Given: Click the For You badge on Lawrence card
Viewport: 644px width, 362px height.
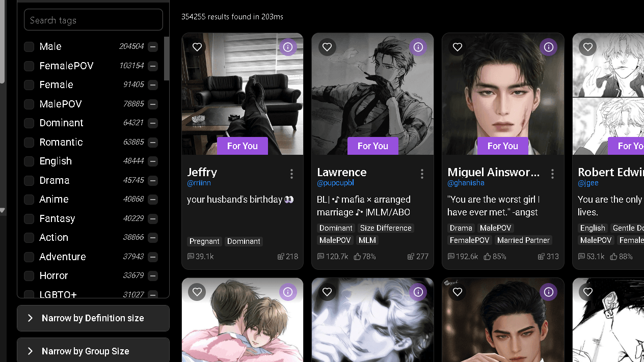Looking at the screenshot, I should point(372,146).
